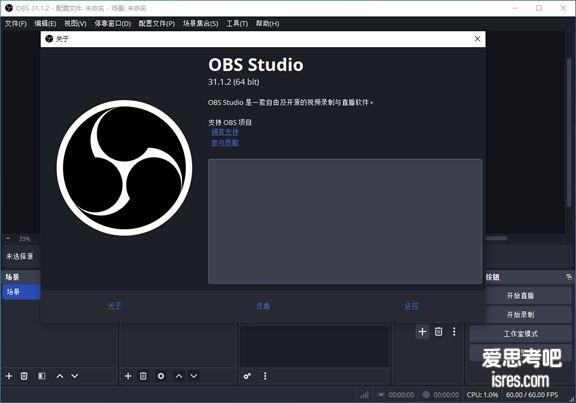Float the Controls dock with its window icon
Screen dimensions: 576x403
(x=569, y=277)
